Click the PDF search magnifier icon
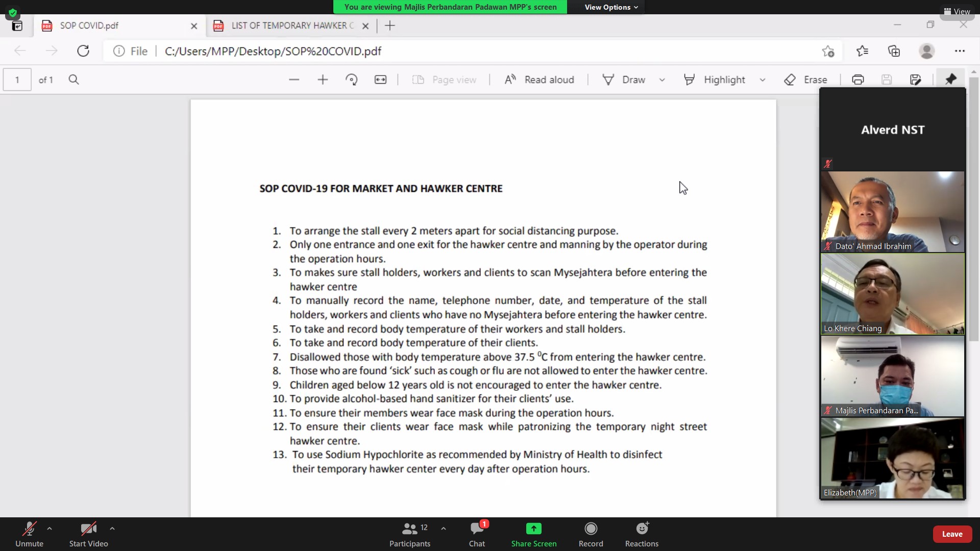This screenshot has width=980, height=551. point(73,80)
